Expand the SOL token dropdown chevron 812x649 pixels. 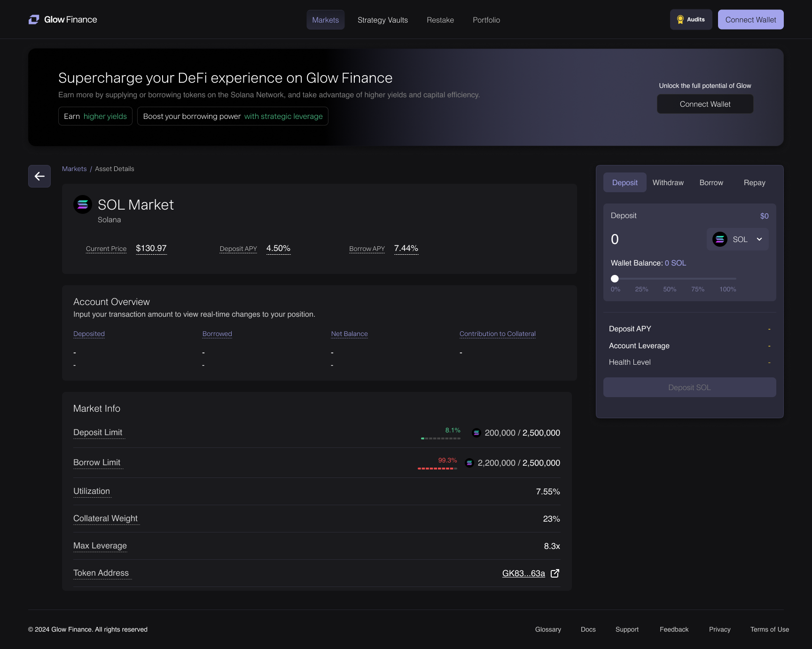(759, 239)
